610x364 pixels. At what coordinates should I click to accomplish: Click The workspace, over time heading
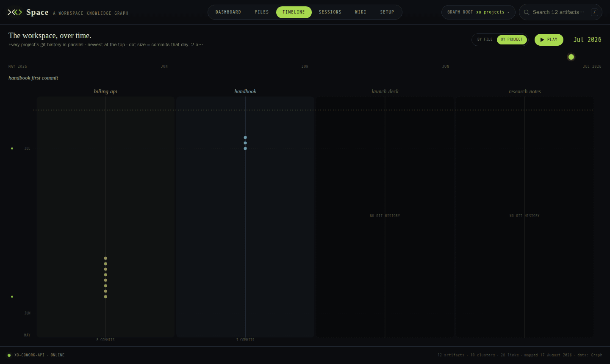tap(50, 36)
